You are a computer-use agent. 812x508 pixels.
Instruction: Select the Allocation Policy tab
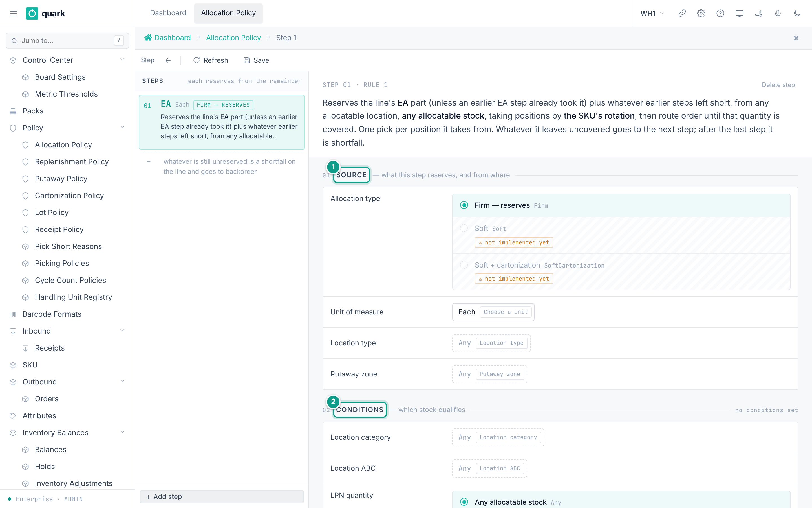tap(228, 13)
